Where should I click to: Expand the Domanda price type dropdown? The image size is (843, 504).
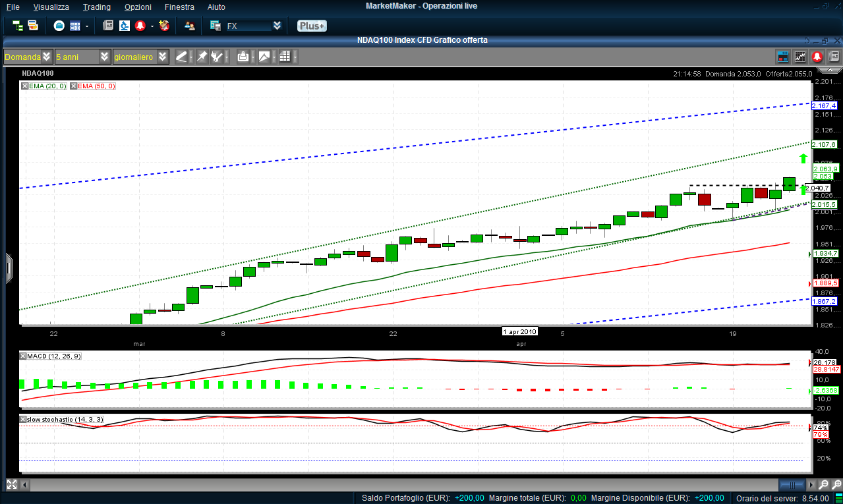tap(46, 57)
